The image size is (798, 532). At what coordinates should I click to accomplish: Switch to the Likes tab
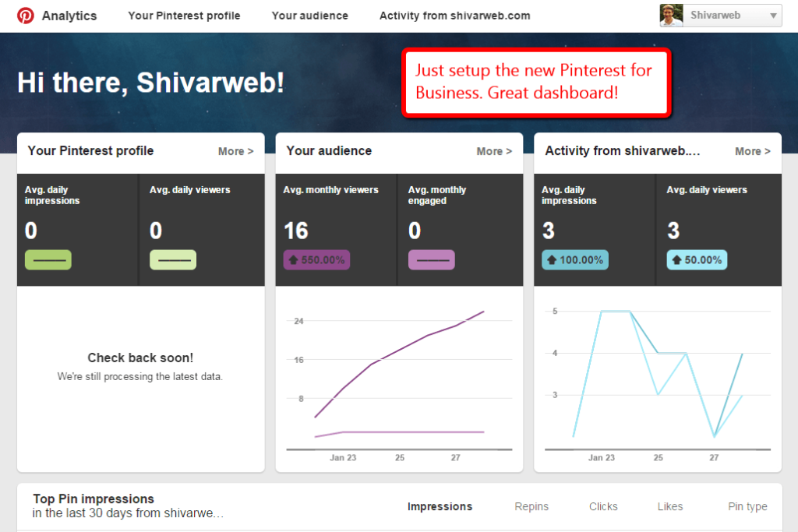click(669, 506)
